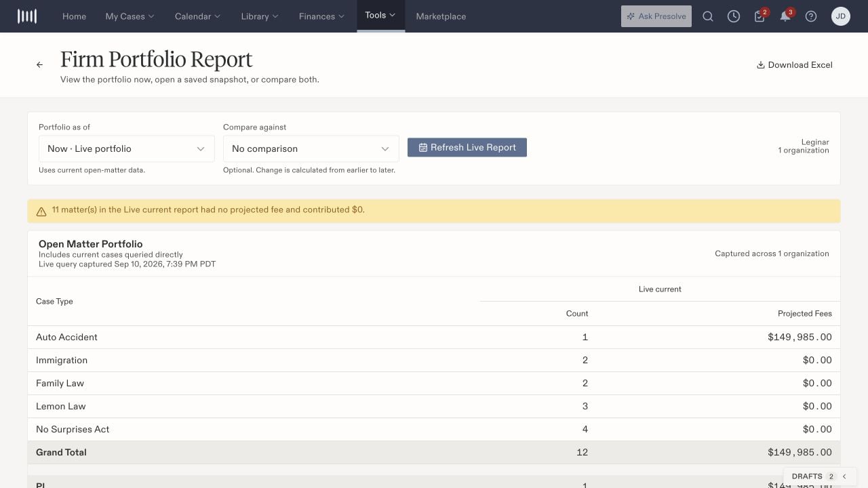Go back using the arrow beside the title
The image size is (868, 488).
click(39, 65)
